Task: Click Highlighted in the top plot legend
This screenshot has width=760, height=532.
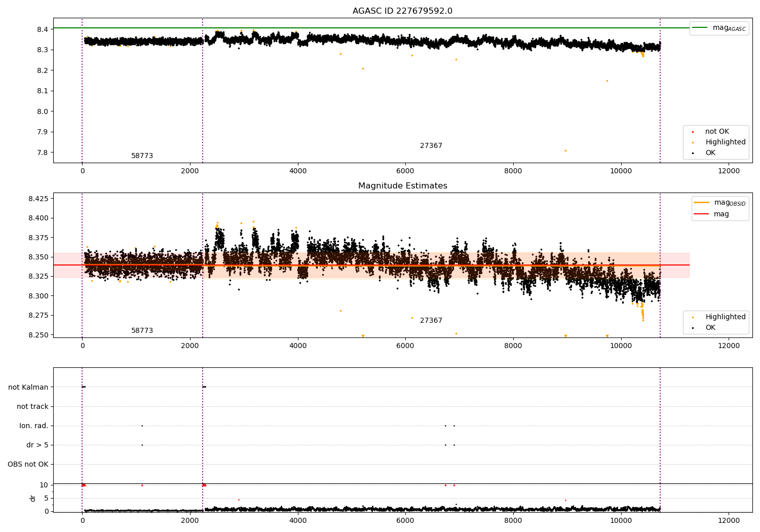Action: (726, 142)
